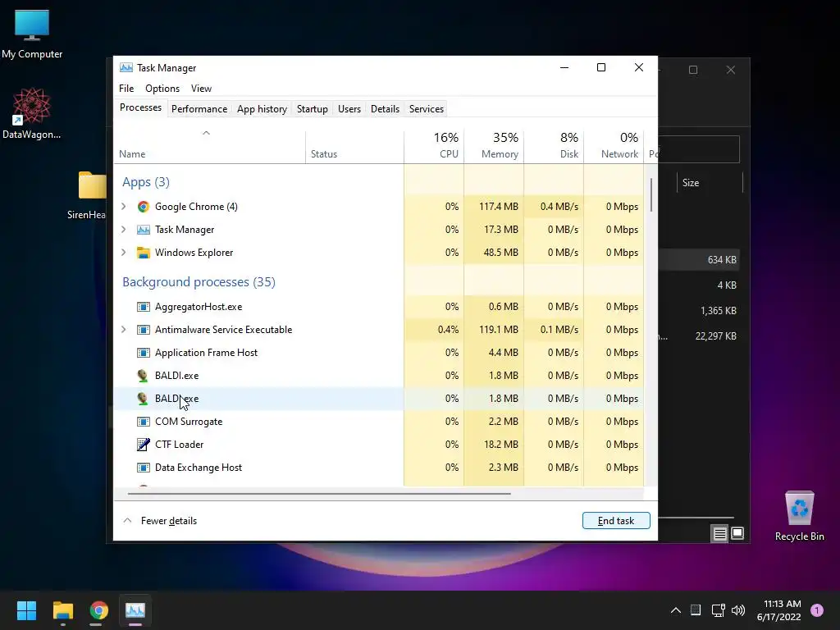Click the Antimalware Service Executable icon

tap(143, 330)
